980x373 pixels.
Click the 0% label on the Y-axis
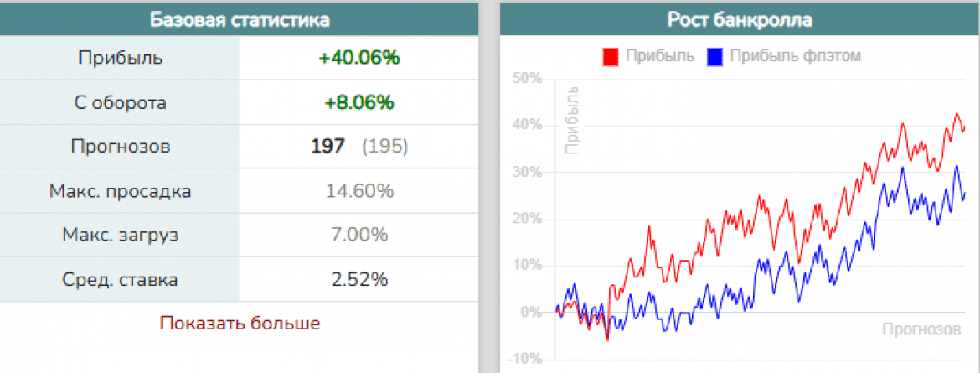[531, 313]
